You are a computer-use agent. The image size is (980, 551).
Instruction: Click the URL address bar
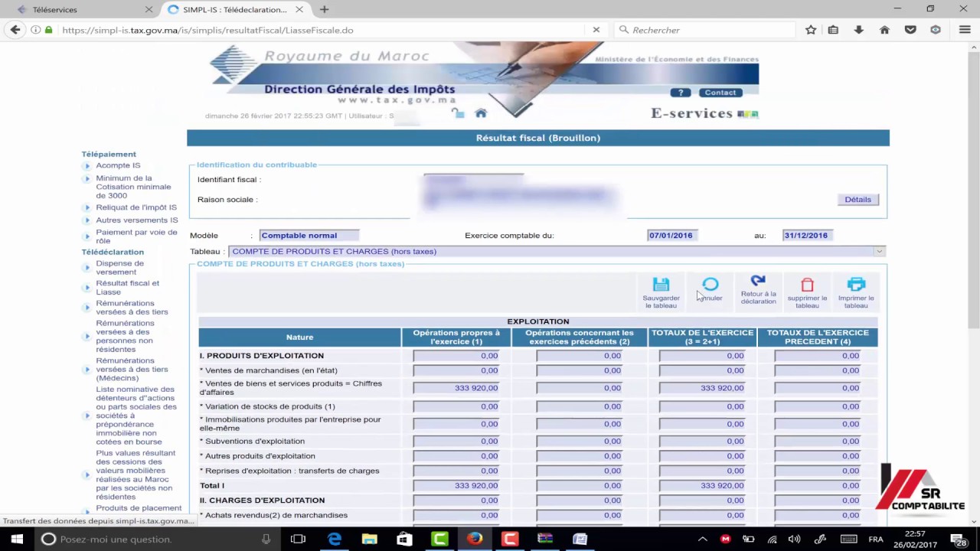322,30
